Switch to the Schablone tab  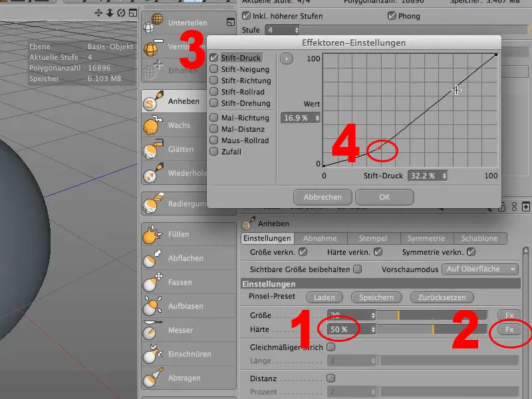[x=479, y=238]
